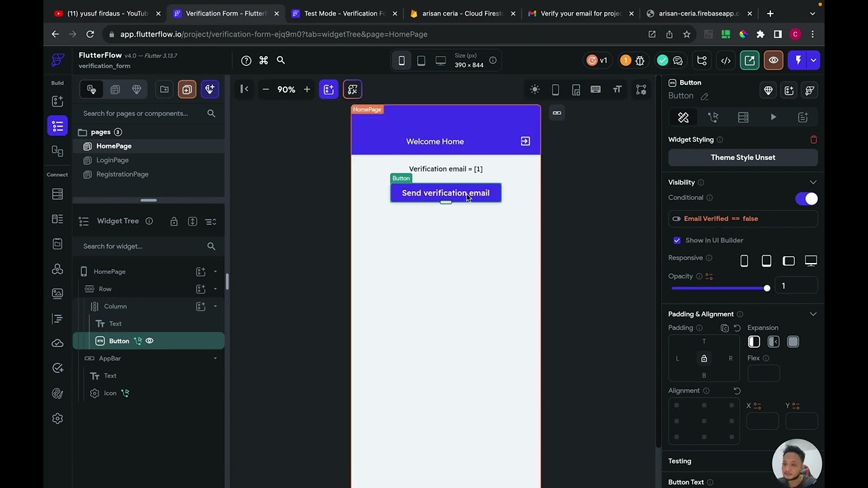Add a new page with orange icon

pos(187,89)
